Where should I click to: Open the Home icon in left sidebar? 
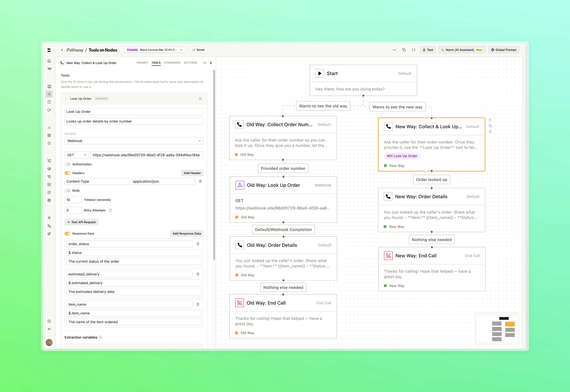click(49, 61)
